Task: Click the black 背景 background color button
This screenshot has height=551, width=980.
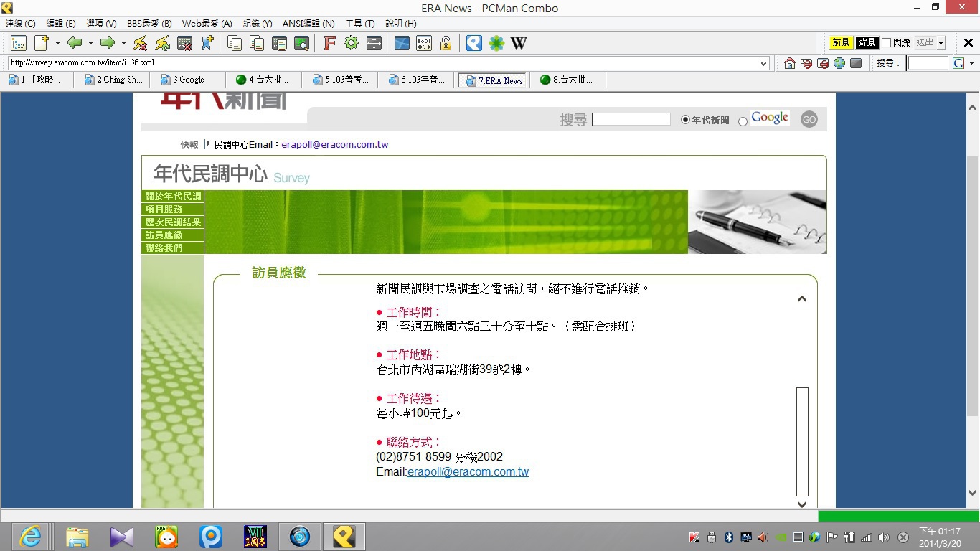Action: pos(867,43)
